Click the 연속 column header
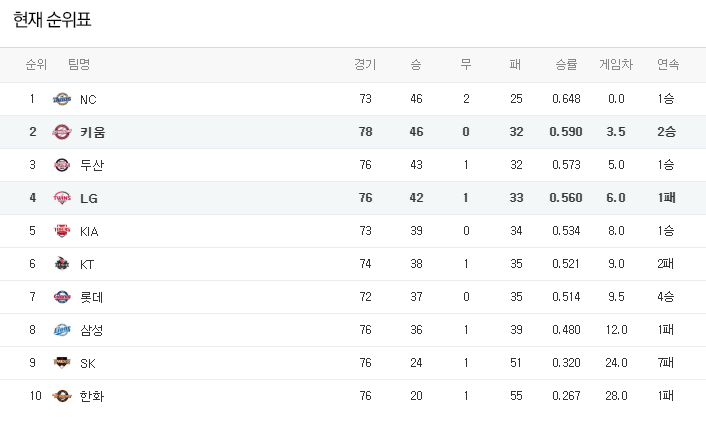The width and height of the screenshot is (706, 432). (x=667, y=65)
